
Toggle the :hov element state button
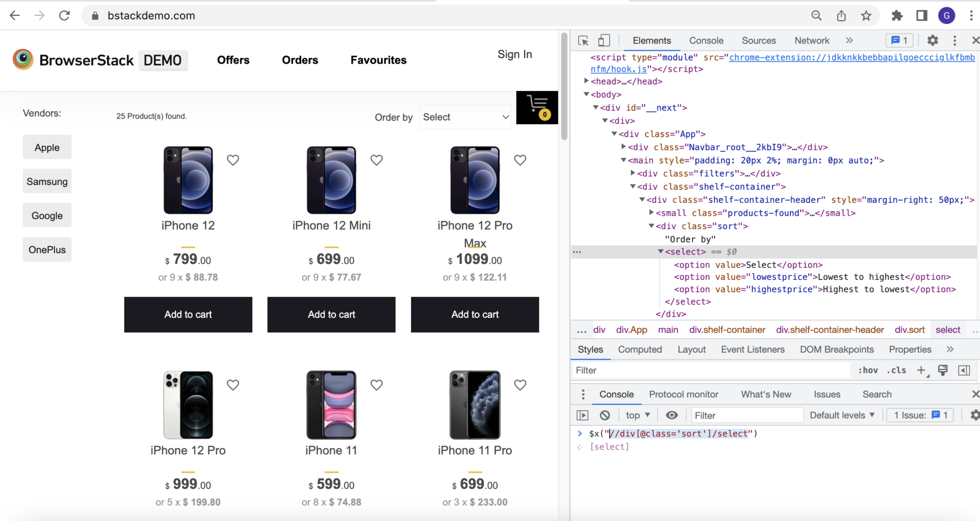click(868, 370)
